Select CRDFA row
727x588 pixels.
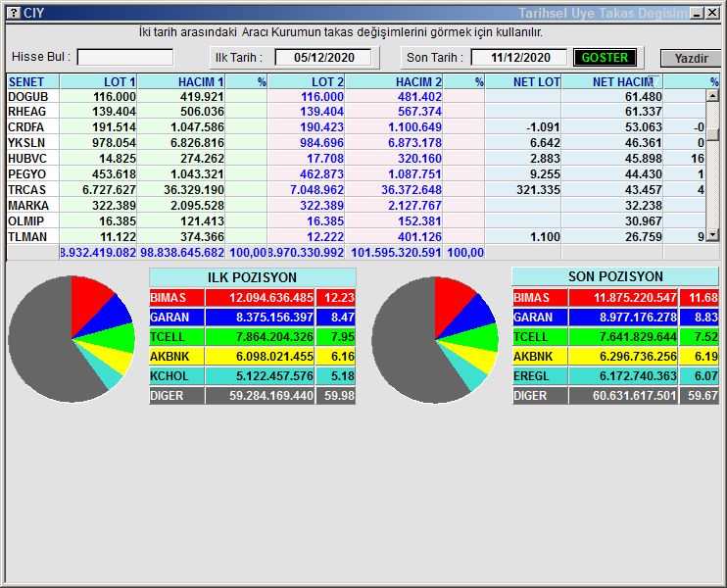pyautogui.click(x=356, y=127)
